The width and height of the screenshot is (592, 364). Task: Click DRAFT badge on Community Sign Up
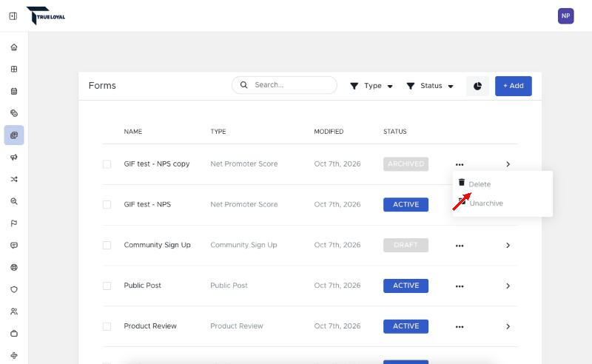point(406,246)
